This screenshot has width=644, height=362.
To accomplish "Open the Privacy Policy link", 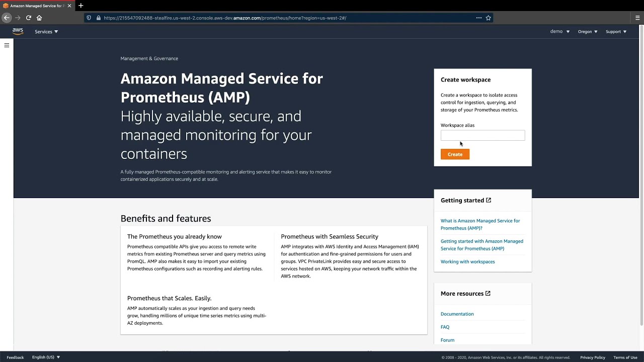I will click(593, 357).
